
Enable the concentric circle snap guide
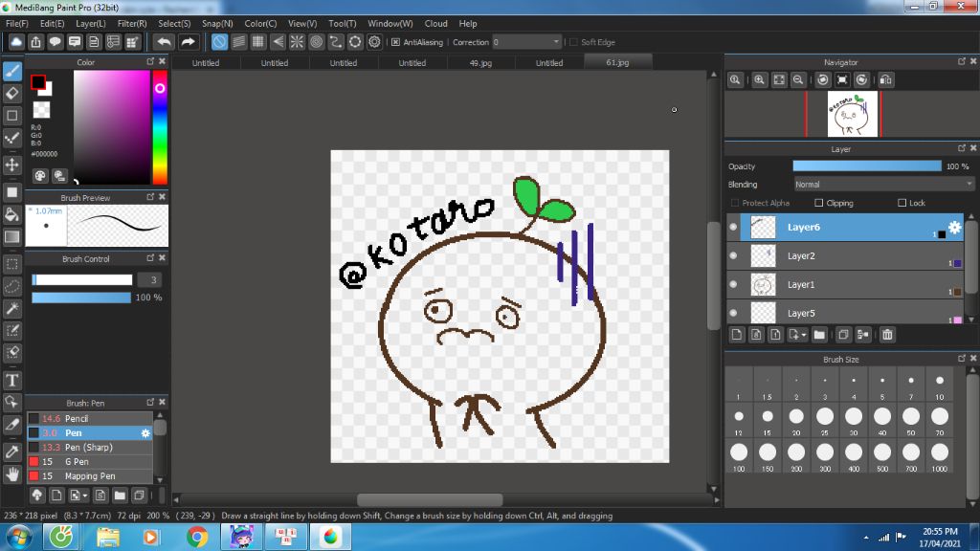pos(316,42)
